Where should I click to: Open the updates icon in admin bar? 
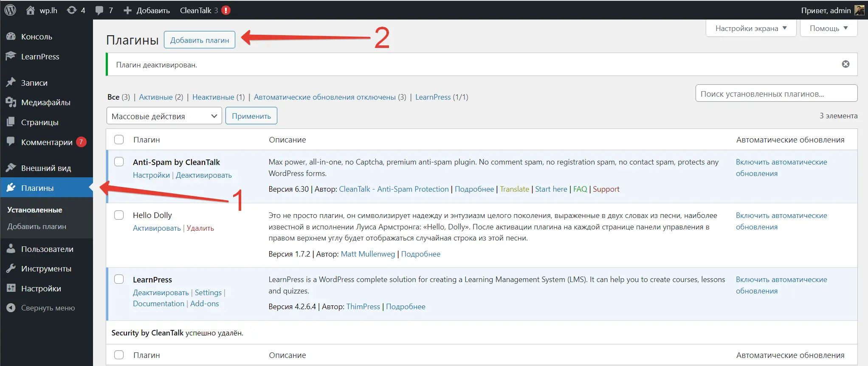click(72, 10)
